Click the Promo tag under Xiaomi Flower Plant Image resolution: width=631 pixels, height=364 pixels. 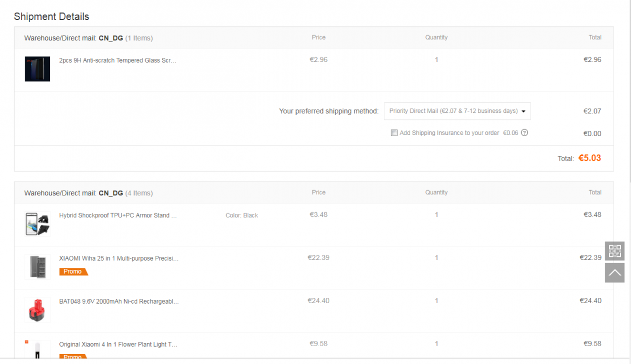click(x=73, y=356)
